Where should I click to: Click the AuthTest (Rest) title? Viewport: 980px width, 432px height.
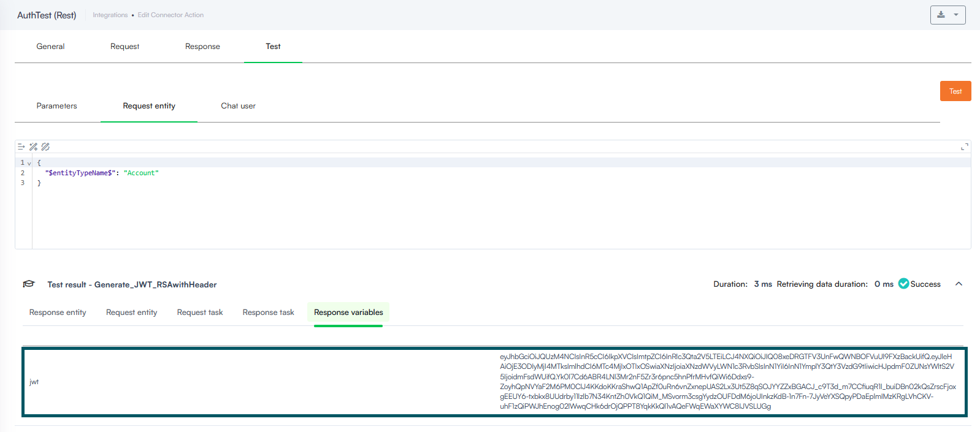coord(47,15)
